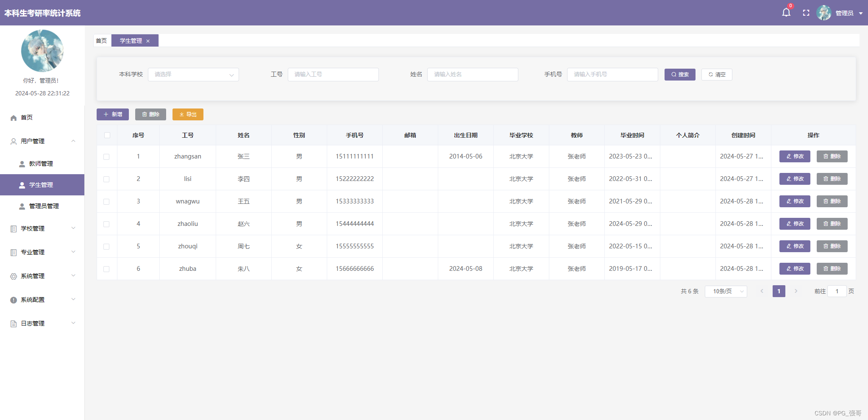Expand the 学校管理 menu chevron
This screenshot has height=420, width=868.
click(73, 228)
